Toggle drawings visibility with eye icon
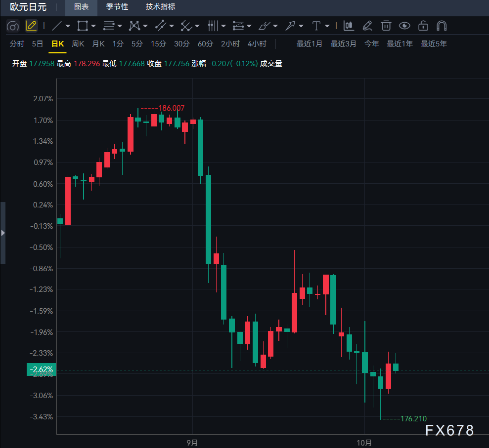 [x=404, y=26]
